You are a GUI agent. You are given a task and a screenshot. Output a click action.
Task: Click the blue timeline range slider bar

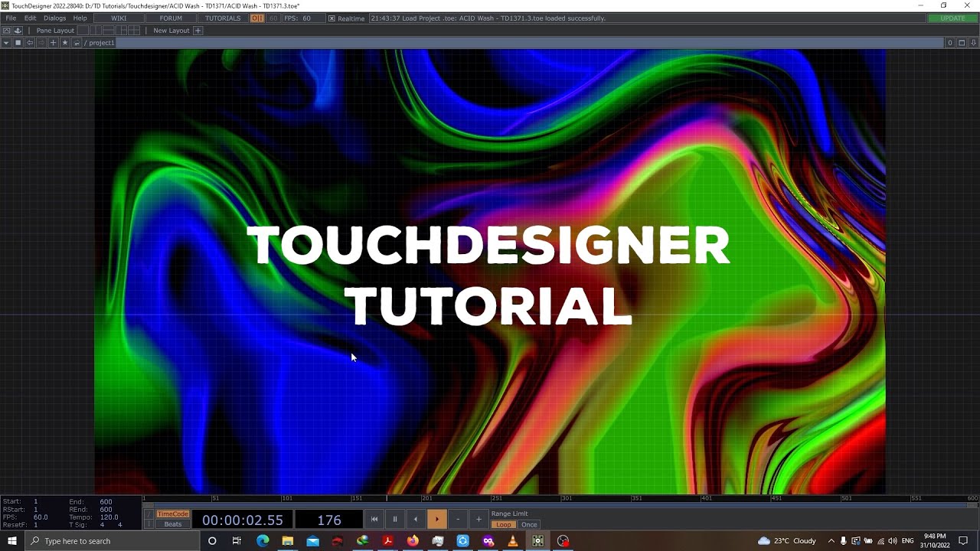click(x=560, y=506)
